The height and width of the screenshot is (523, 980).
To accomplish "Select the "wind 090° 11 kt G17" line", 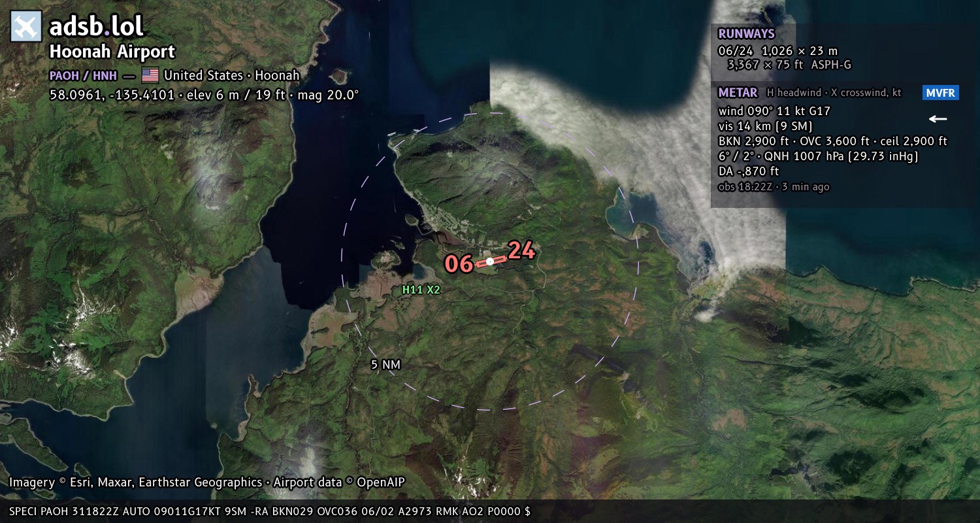I will tap(774, 111).
